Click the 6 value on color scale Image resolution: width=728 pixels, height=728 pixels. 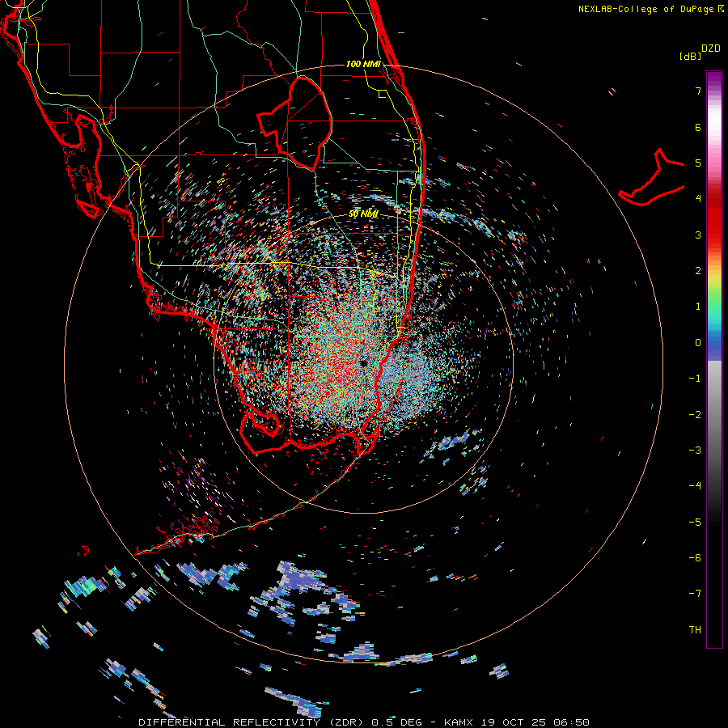point(698,127)
